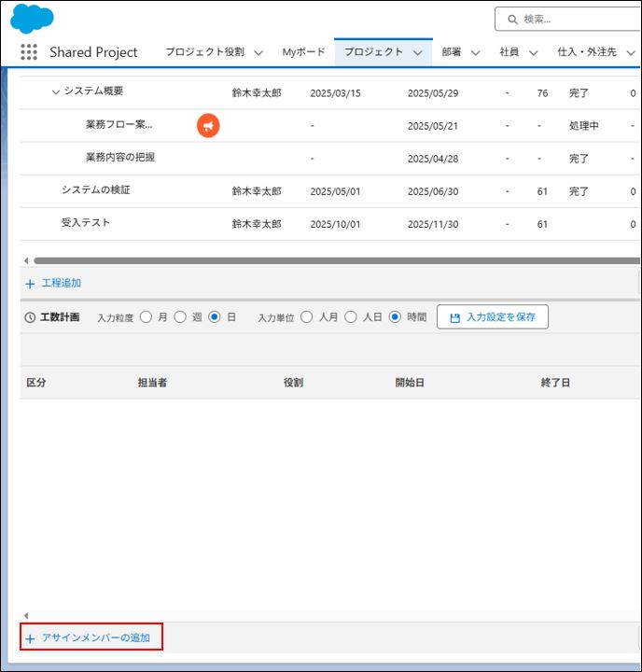Click the magnifier icon in search box
Screen dimensions: 642x672
[x=512, y=19]
